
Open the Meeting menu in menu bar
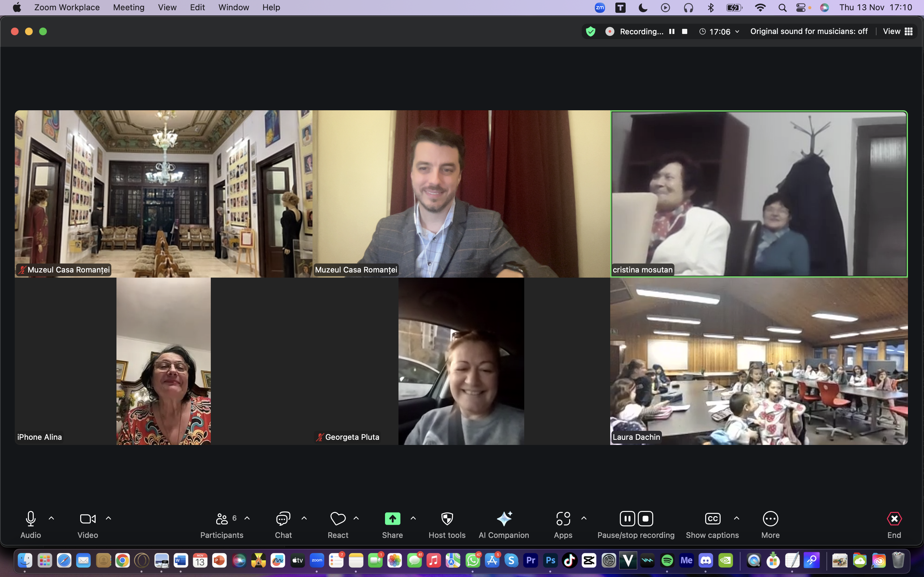129,7
